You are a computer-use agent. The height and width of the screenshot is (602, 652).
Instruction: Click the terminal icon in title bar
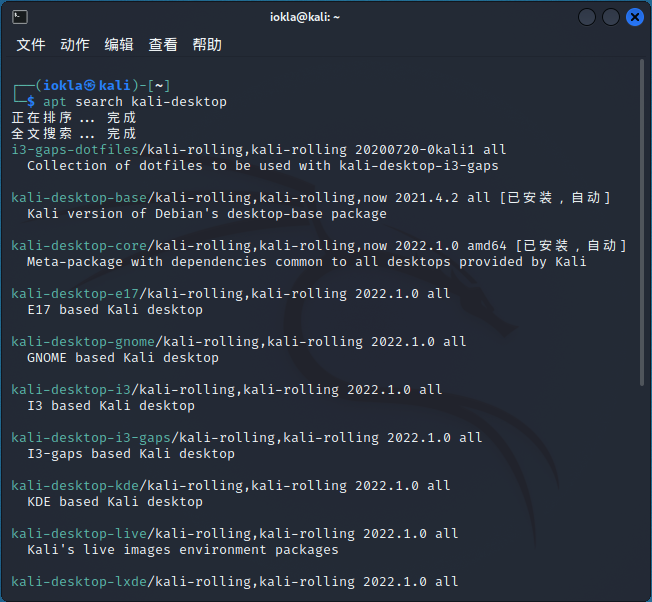pyautogui.click(x=20, y=17)
